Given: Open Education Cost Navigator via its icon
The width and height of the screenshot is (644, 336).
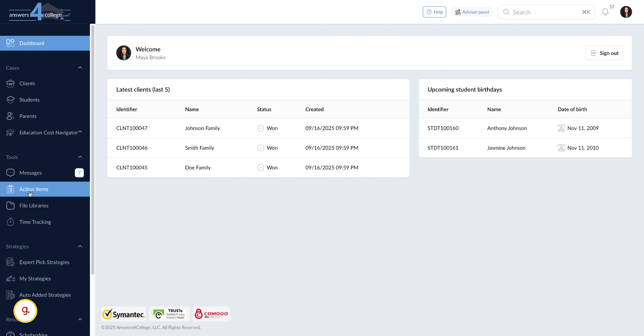Looking at the screenshot, I should (10, 132).
